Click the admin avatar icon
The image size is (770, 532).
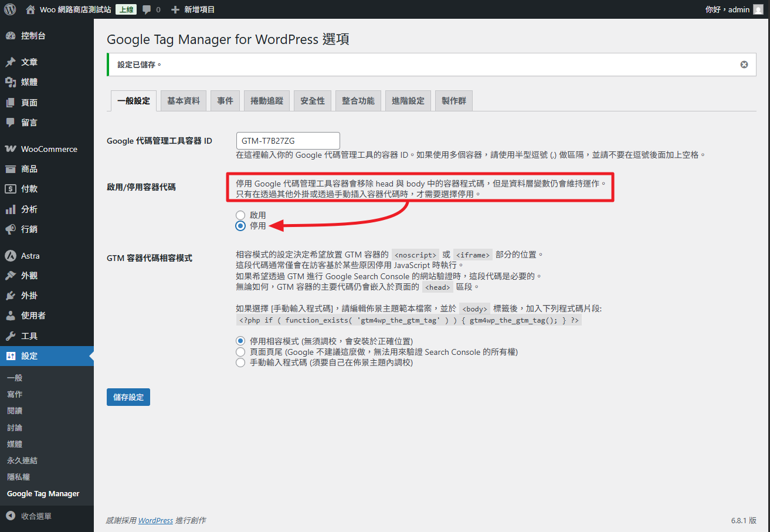(758, 9)
